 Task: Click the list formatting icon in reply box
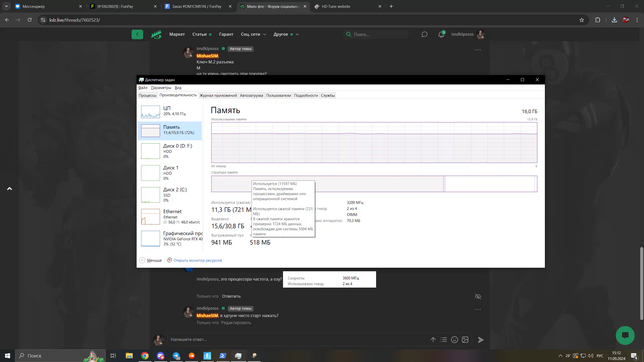[444, 340]
